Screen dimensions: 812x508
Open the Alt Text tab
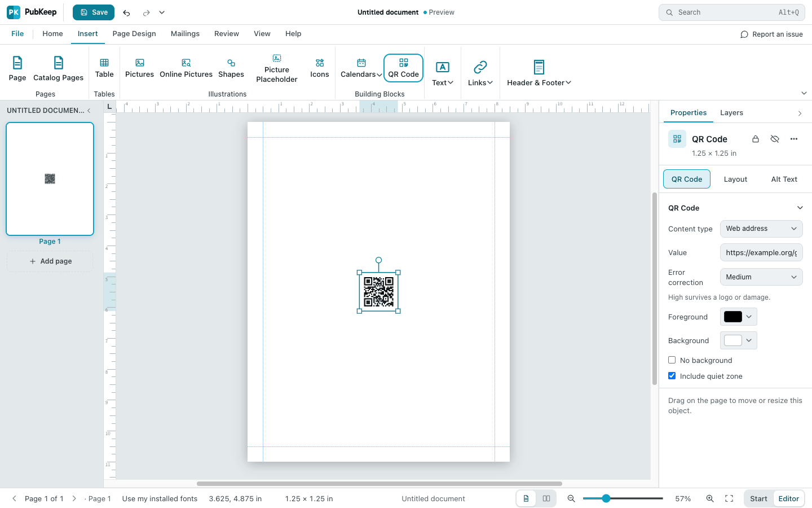coord(784,179)
